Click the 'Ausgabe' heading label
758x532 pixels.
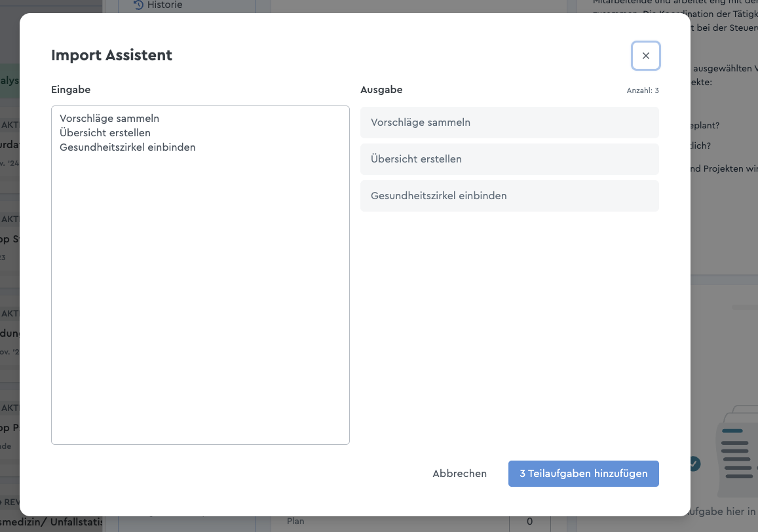pos(381,90)
